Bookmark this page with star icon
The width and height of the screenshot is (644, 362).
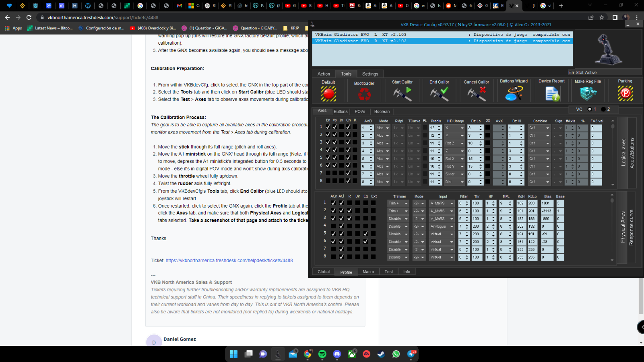point(602,17)
